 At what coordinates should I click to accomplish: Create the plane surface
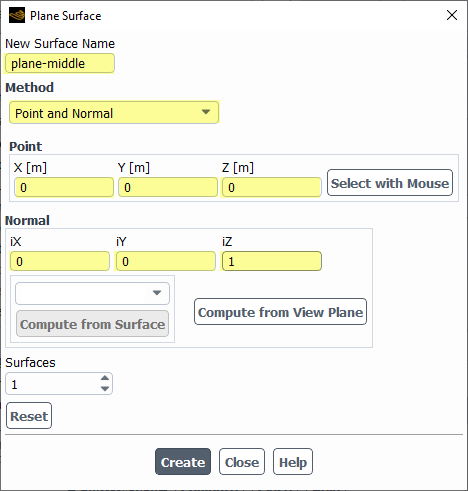[x=183, y=462]
